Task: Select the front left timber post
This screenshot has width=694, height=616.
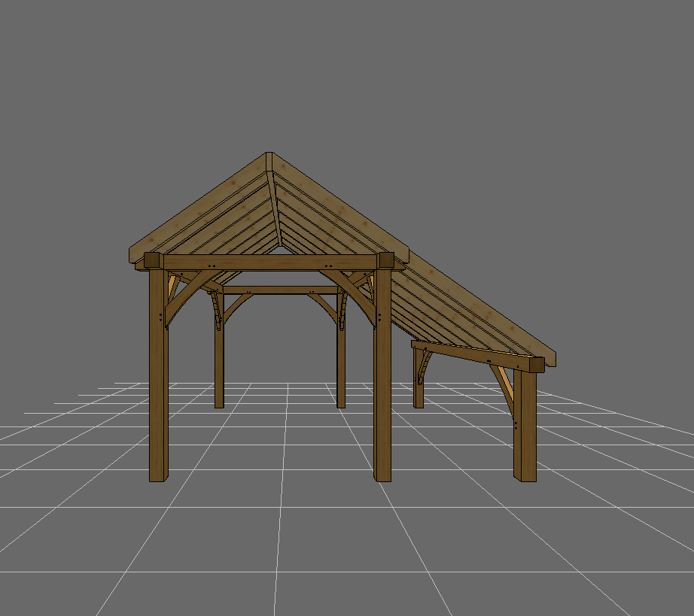Action: [158, 391]
